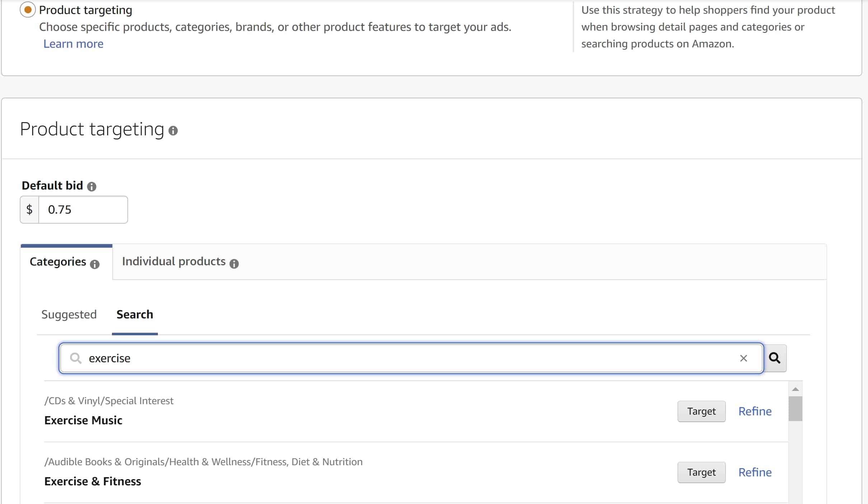
Task: Refine the Exercise Music category
Action: [x=755, y=411]
